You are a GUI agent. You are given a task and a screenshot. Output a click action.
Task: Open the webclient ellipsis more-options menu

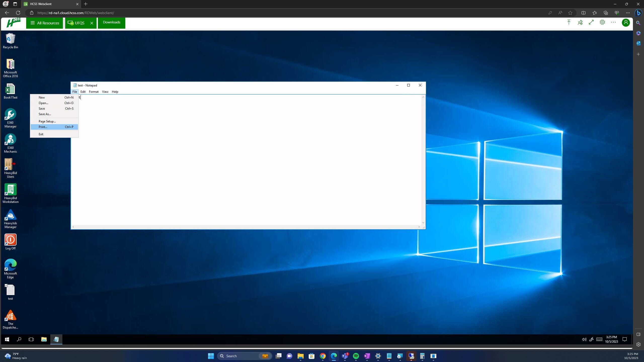[613, 22]
